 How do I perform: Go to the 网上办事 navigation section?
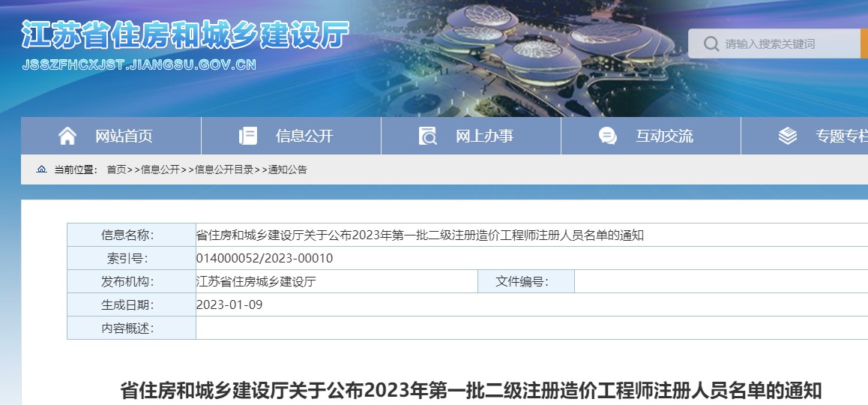[484, 136]
